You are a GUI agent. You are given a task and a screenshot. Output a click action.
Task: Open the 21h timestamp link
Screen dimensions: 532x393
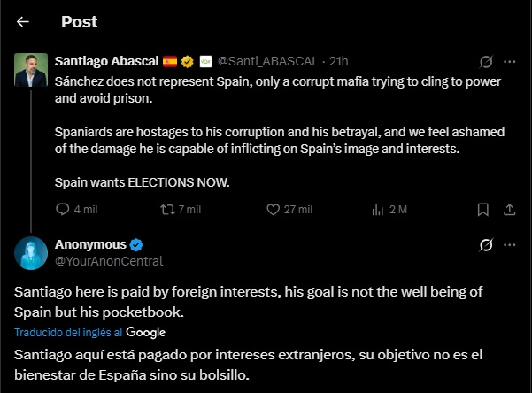pos(338,61)
